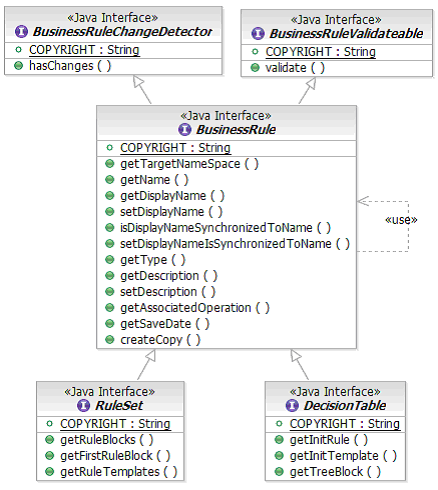Click the getFirstRuleBlock ( ) method text

click(x=115, y=456)
